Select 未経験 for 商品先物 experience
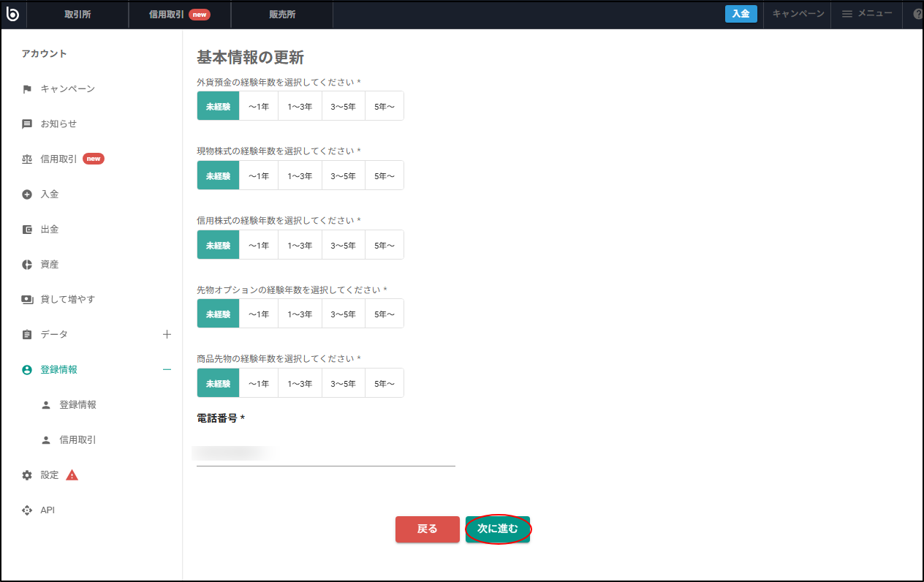The width and height of the screenshot is (924, 582). tap(218, 383)
